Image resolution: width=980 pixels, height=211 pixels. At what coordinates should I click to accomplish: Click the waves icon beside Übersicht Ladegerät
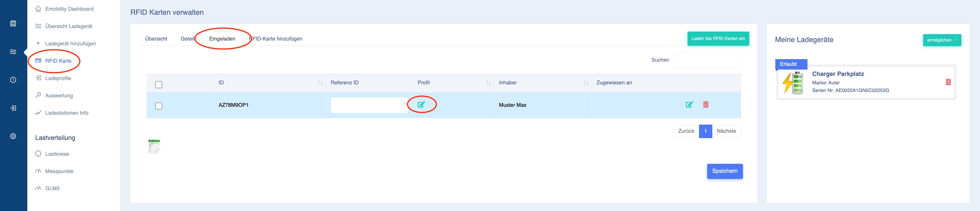[x=38, y=26]
